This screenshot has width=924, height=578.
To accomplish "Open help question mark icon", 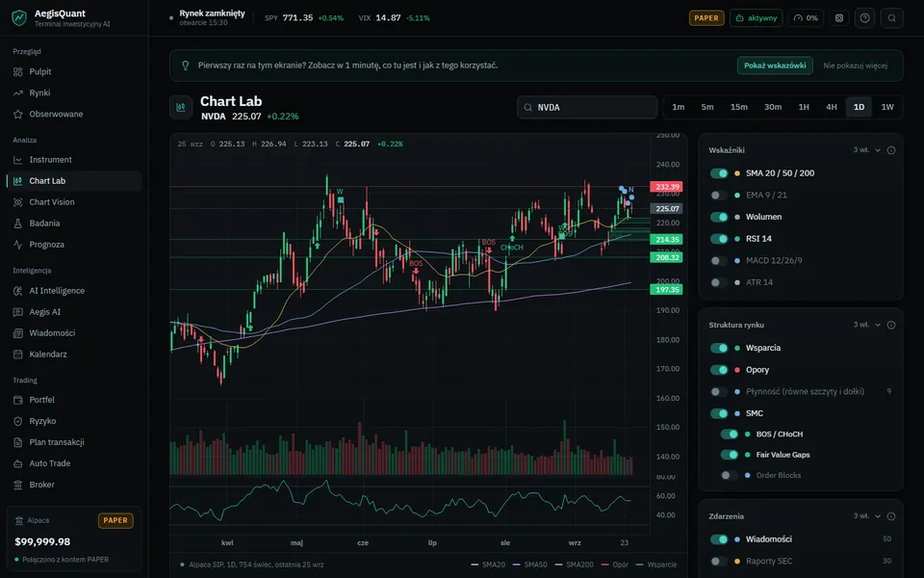I will tap(864, 18).
